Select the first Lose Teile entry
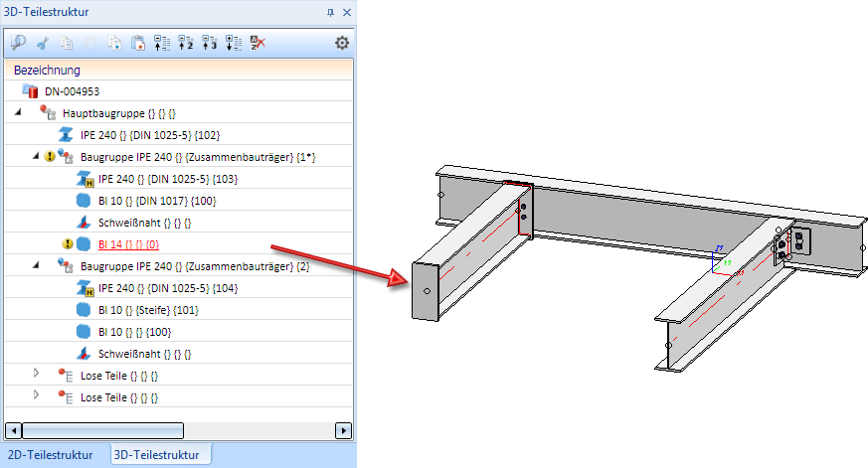 pos(119,376)
